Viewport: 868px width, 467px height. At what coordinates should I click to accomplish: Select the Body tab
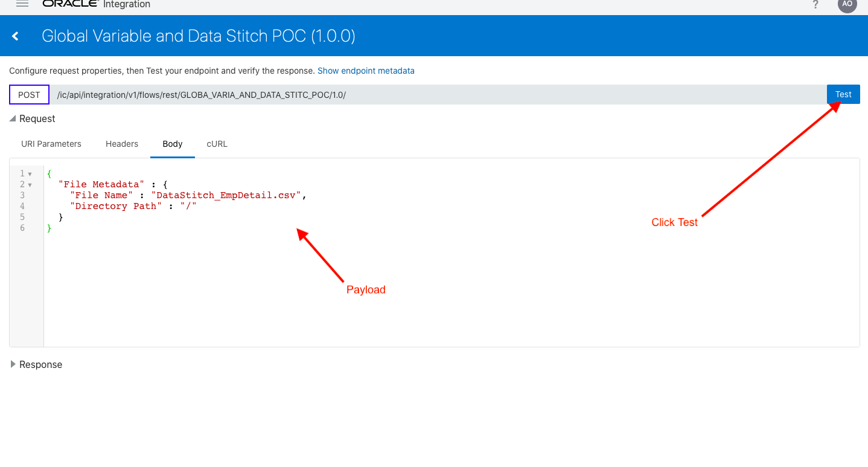pos(172,144)
